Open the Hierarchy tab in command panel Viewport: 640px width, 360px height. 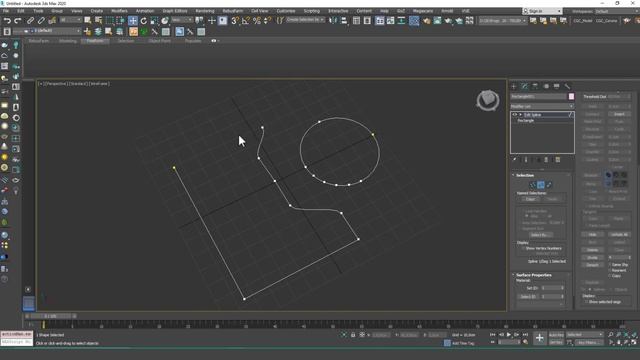pyautogui.click(x=535, y=86)
